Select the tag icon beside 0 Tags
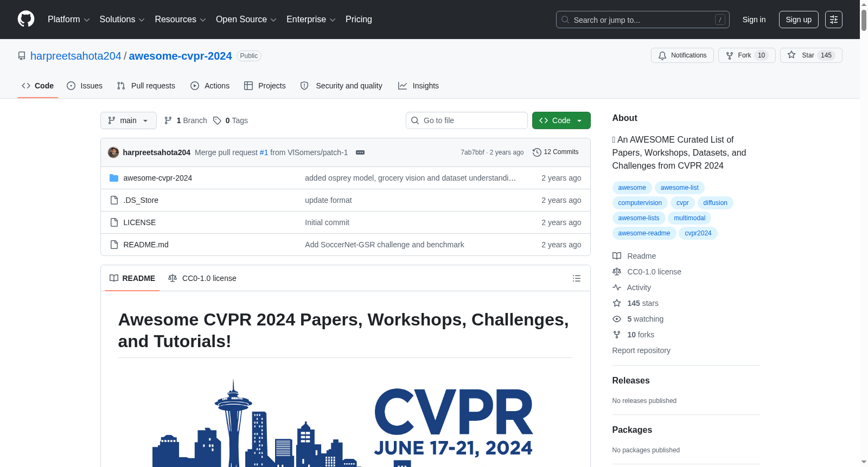The height and width of the screenshot is (467, 868). click(x=217, y=120)
